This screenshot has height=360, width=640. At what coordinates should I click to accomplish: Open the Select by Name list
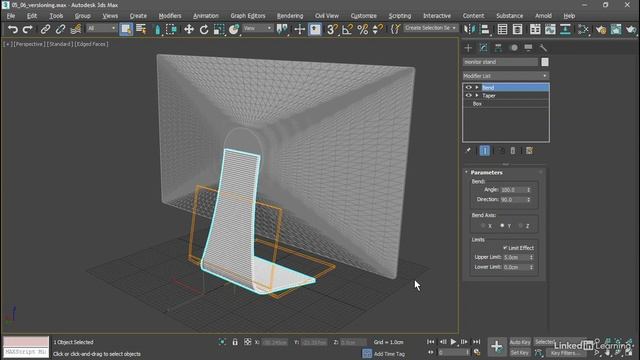pos(141,29)
